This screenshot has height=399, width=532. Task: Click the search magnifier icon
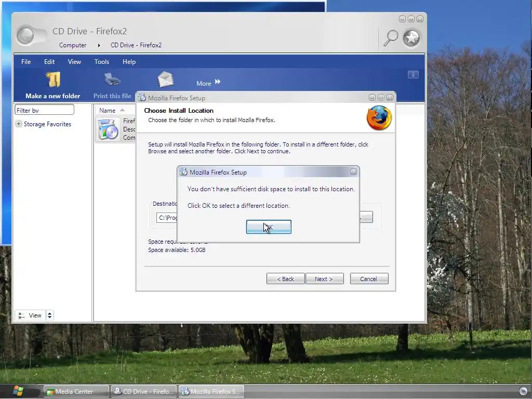point(391,37)
